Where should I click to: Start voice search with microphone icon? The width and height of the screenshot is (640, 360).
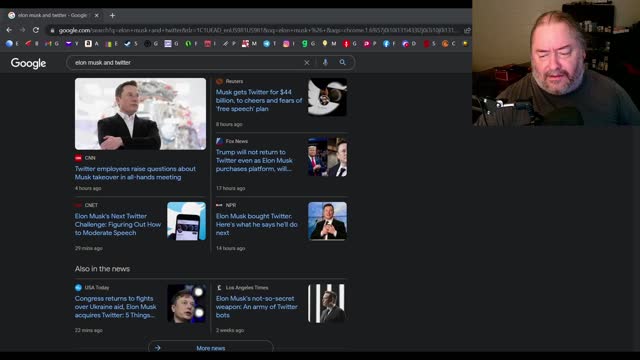325,62
